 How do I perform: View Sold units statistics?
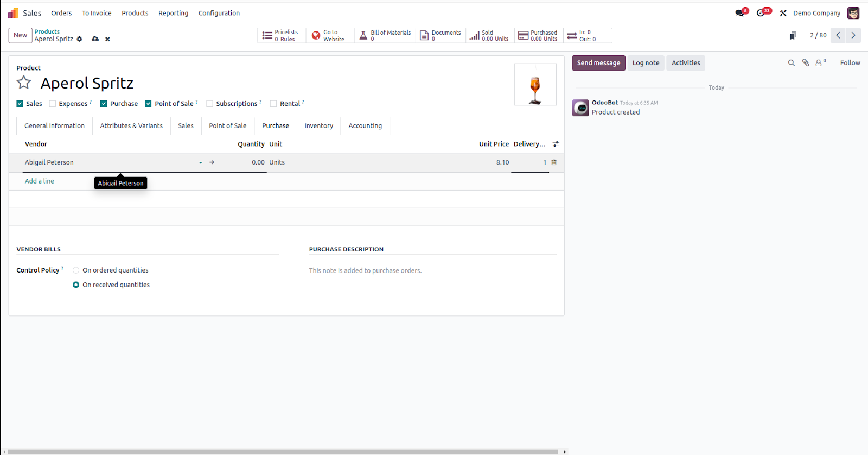[490, 35]
